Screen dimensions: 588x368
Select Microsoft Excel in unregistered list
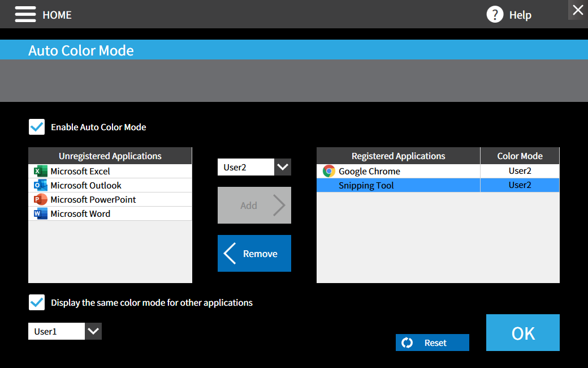[110, 171]
